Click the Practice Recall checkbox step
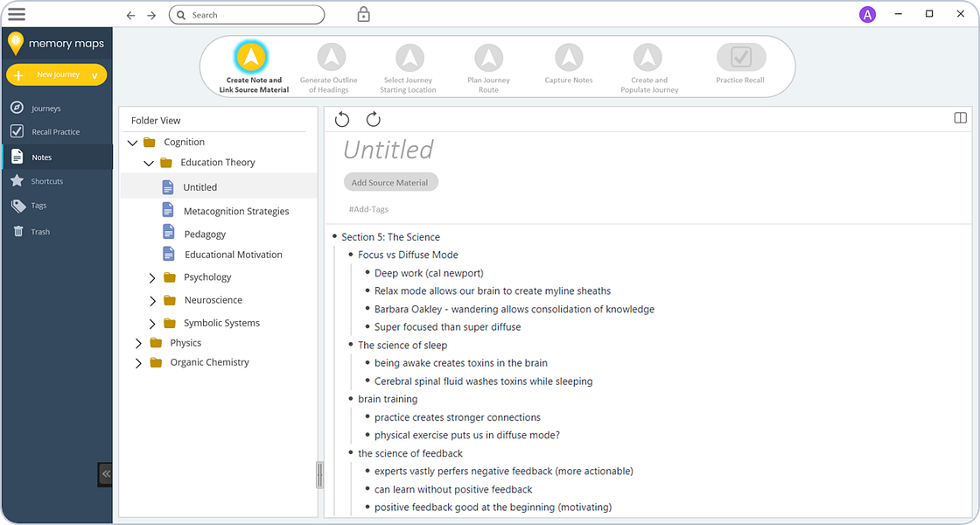Viewport: 980px width, 525px height. (740, 58)
